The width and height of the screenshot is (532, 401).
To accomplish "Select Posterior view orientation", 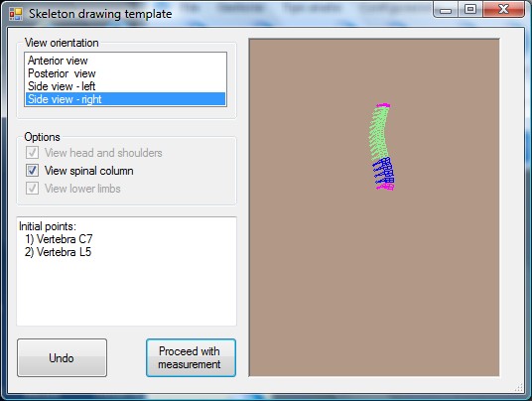I will (125, 73).
